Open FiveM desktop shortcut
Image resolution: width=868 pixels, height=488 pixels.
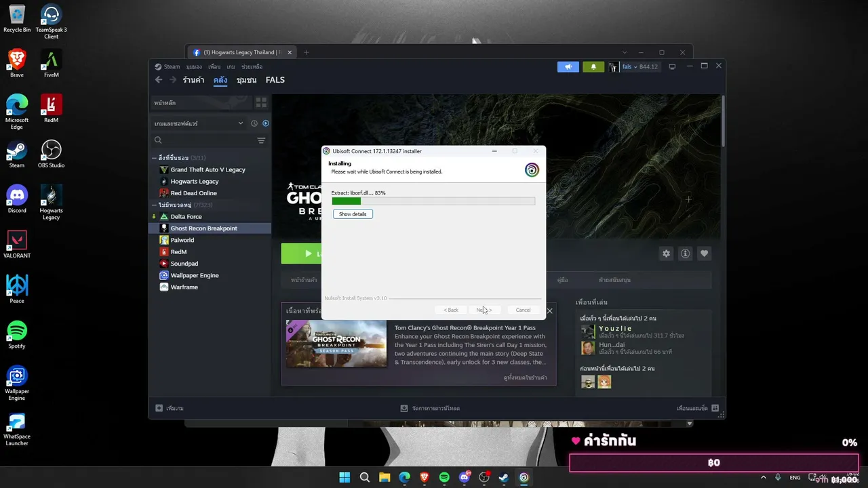pos(52,64)
